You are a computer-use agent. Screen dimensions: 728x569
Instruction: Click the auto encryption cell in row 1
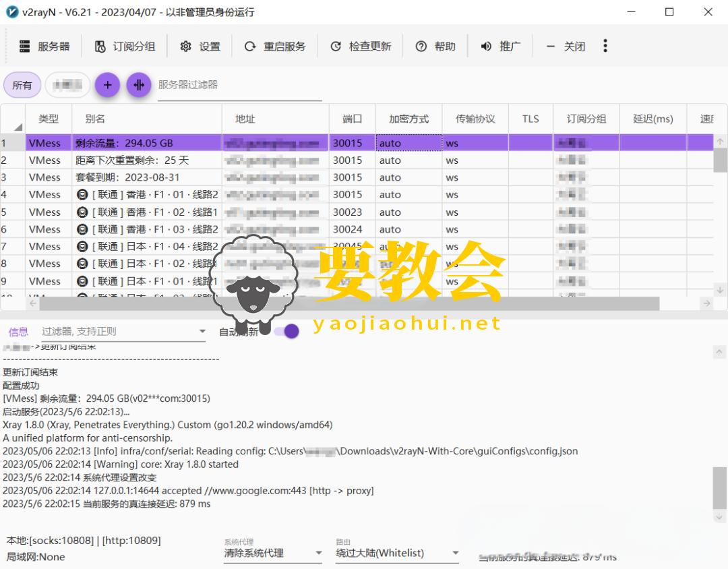408,143
